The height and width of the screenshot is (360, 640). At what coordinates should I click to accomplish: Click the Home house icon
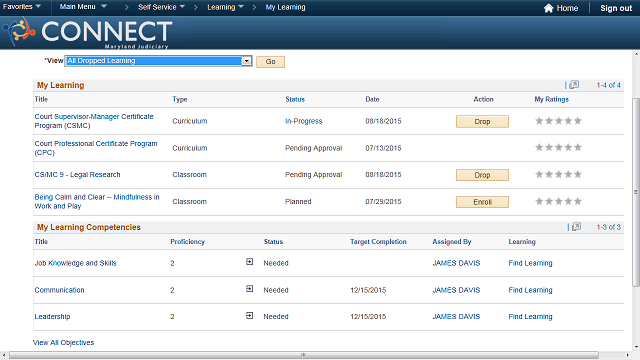548,8
